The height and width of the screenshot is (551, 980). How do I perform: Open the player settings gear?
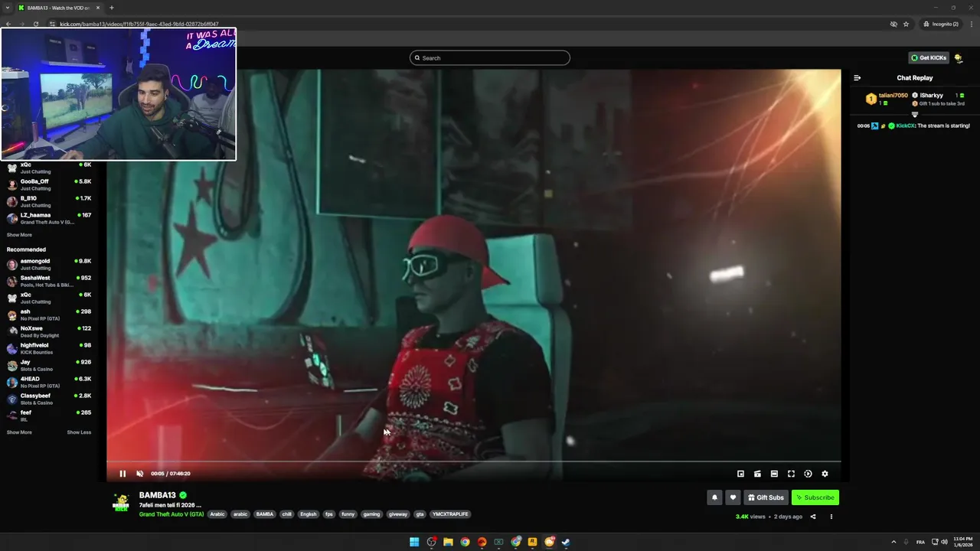tap(825, 474)
